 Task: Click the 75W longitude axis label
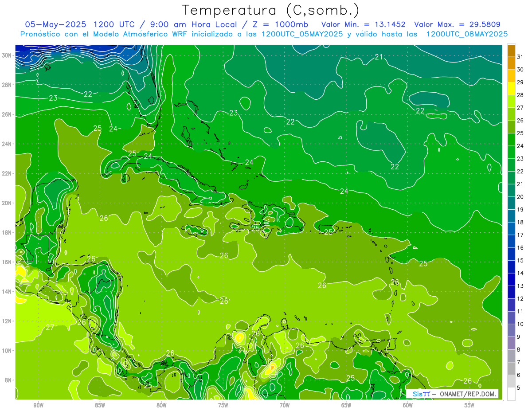coord(223,405)
